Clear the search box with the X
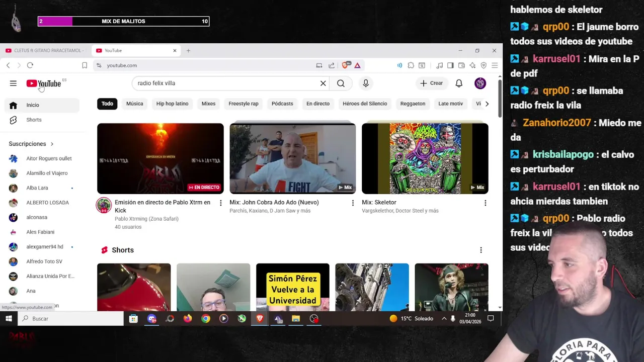644x362 pixels. click(323, 83)
